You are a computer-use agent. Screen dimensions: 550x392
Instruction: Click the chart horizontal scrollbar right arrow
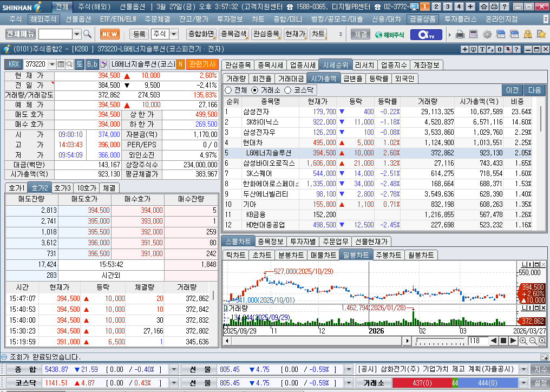[407, 341]
